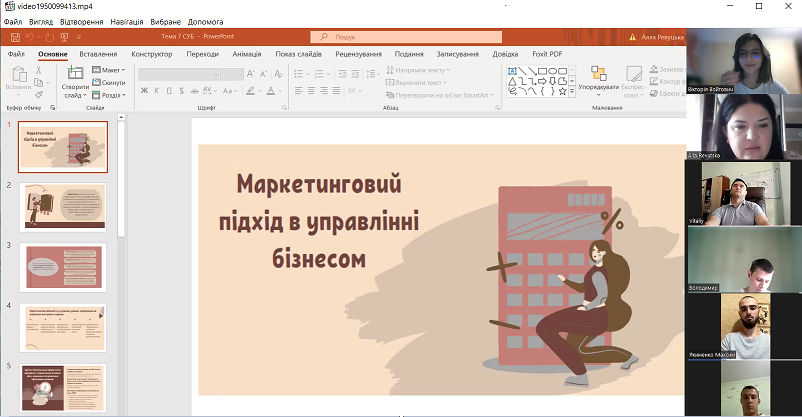Image resolution: width=802 pixels, height=417 pixels.
Task: Click Перетворити на об'єкт SmartArt button
Action: tap(440, 95)
